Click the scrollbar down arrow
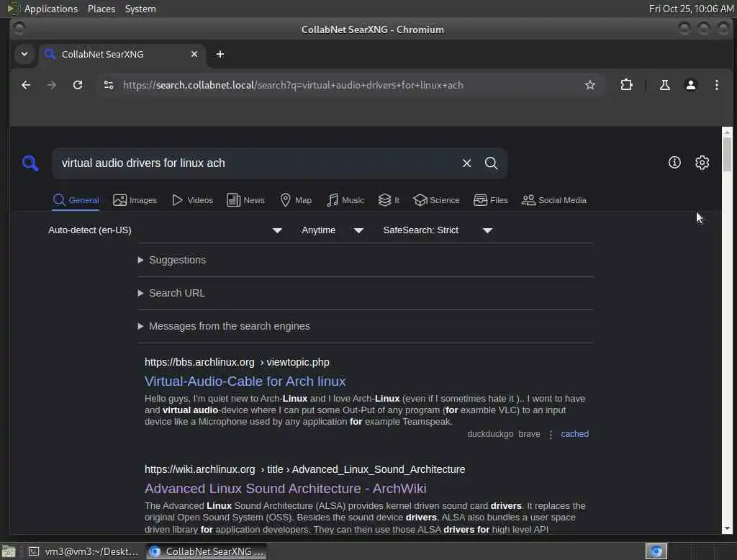Screen dimensions: 737x560 point(727,528)
